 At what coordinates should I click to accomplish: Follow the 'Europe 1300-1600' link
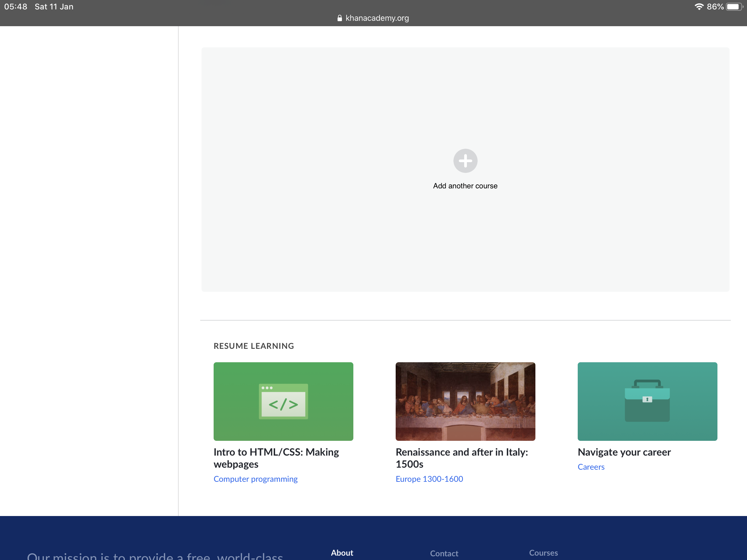coord(429,479)
